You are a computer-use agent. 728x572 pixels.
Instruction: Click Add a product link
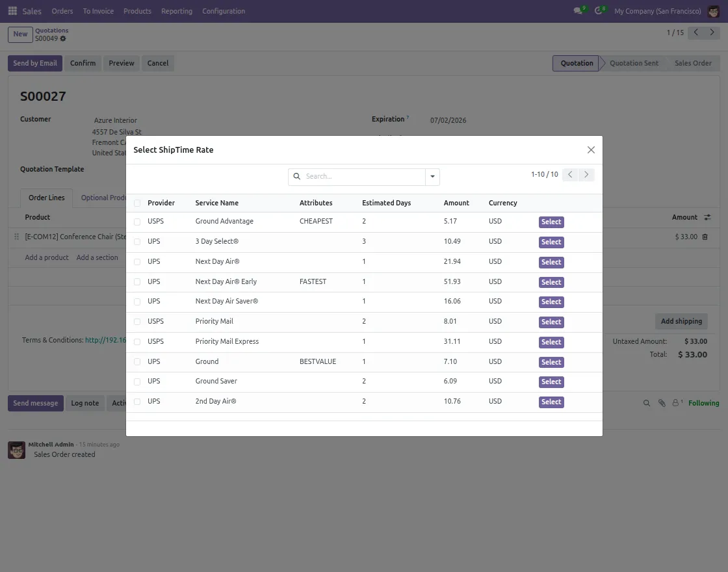click(46, 257)
